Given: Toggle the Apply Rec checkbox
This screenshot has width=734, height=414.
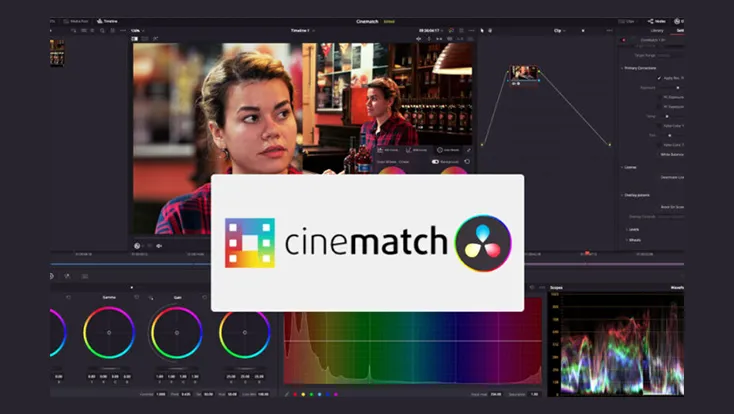Looking at the screenshot, I should (x=659, y=78).
